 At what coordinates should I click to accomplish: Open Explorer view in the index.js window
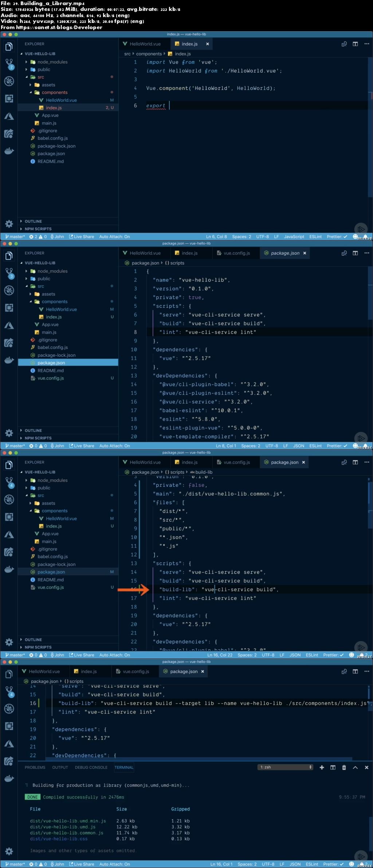click(9, 47)
